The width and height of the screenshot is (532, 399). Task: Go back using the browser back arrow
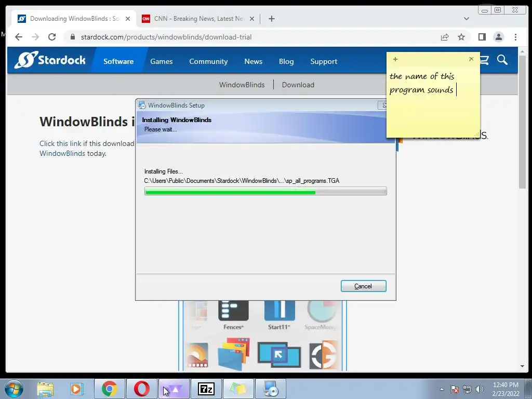click(19, 37)
